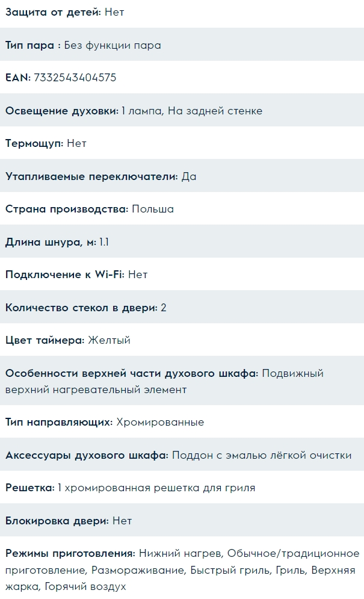
Task: Click the "Подключение к Wi-Fi" label
Action: (x=64, y=275)
